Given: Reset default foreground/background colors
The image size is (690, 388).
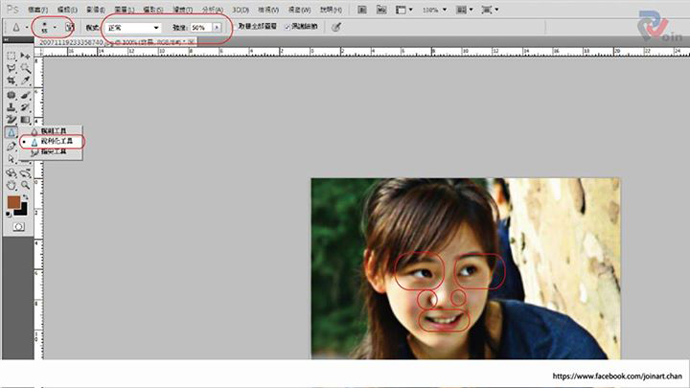Looking at the screenshot, I should pos(9,215).
